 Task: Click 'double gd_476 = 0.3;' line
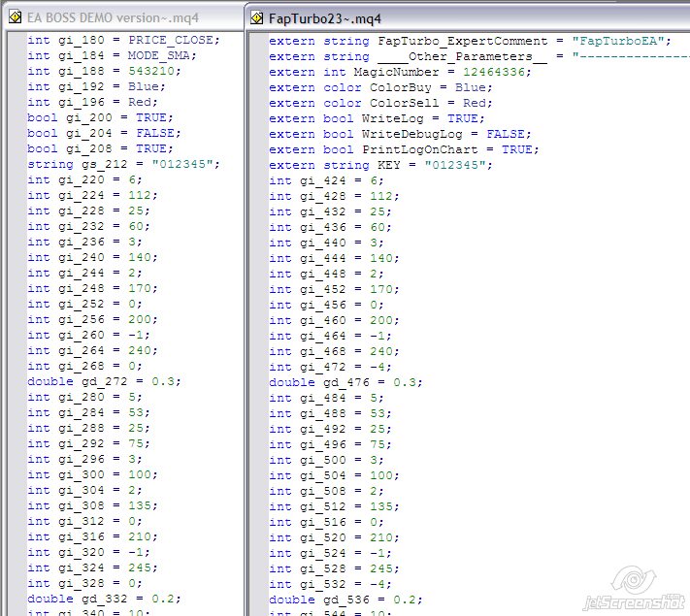pos(345,382)
